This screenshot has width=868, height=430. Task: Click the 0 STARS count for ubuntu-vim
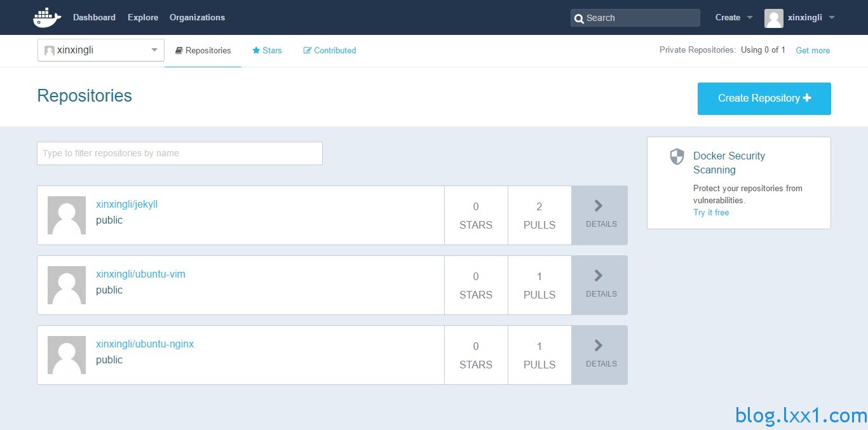point(476,285)
